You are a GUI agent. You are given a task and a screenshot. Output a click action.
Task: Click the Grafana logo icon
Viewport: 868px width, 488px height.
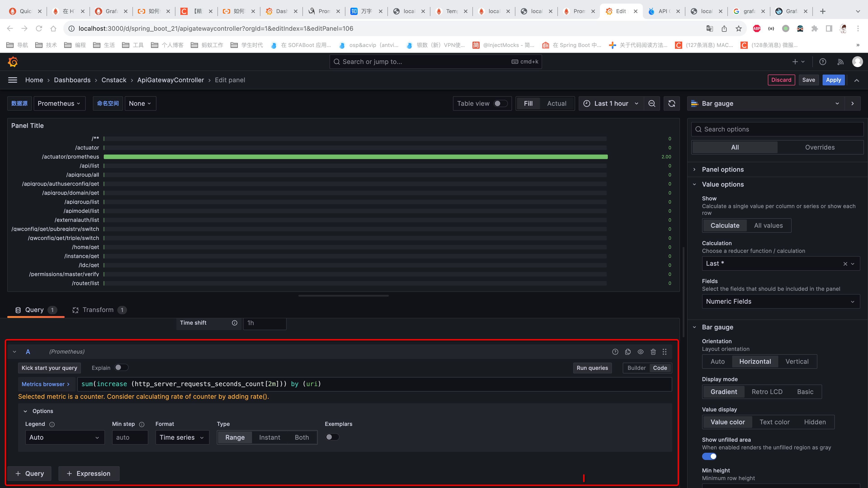pos(13,62)
